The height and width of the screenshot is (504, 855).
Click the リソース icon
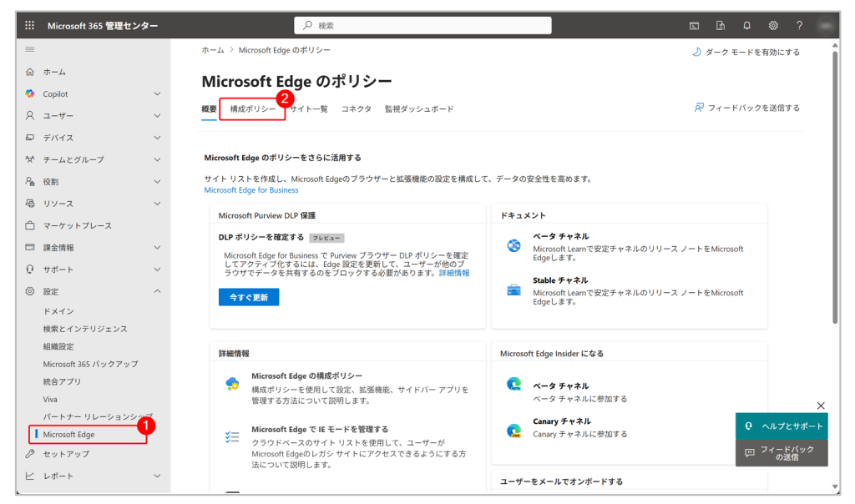click(30, 204)
